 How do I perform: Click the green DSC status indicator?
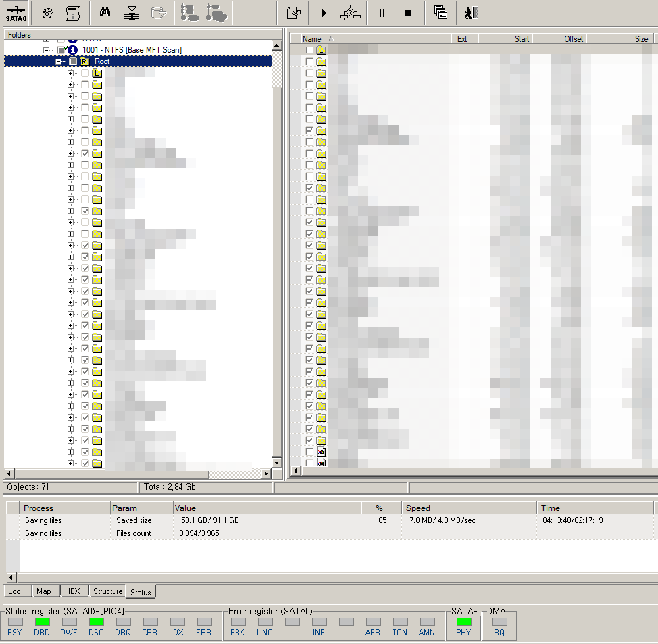coord(97,622)
